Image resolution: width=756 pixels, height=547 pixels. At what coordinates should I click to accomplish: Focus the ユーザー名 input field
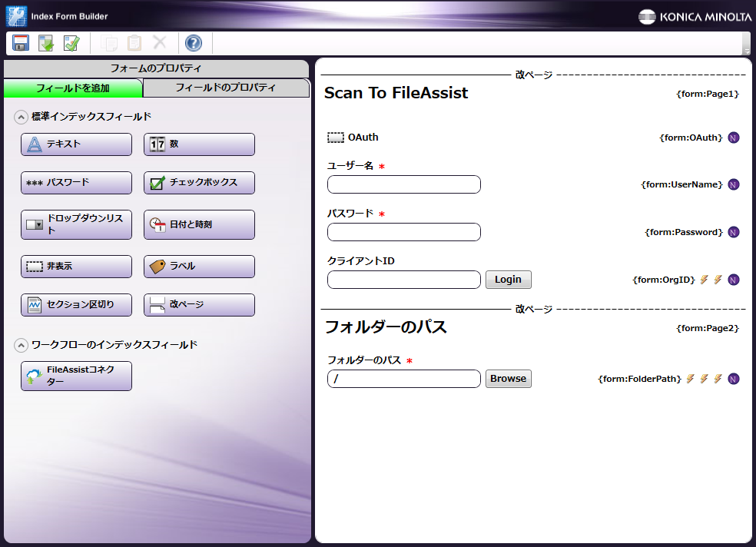404,184
